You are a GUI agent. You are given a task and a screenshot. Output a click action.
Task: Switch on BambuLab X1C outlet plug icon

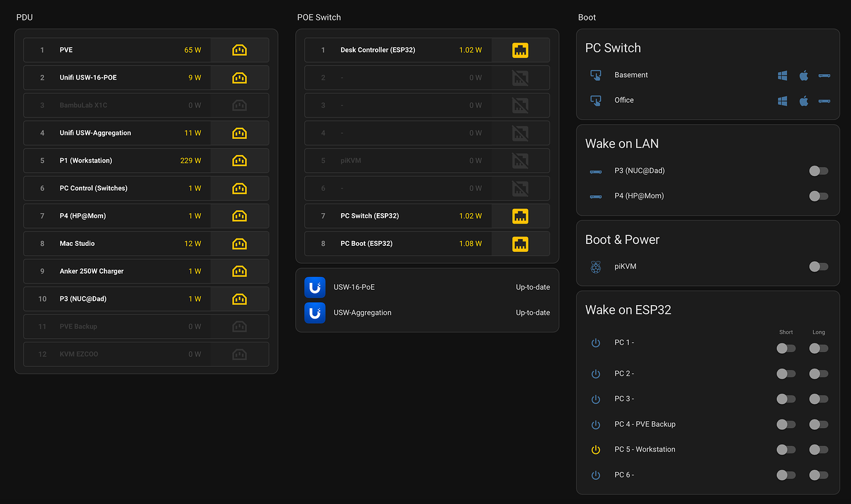coord(240,106)
